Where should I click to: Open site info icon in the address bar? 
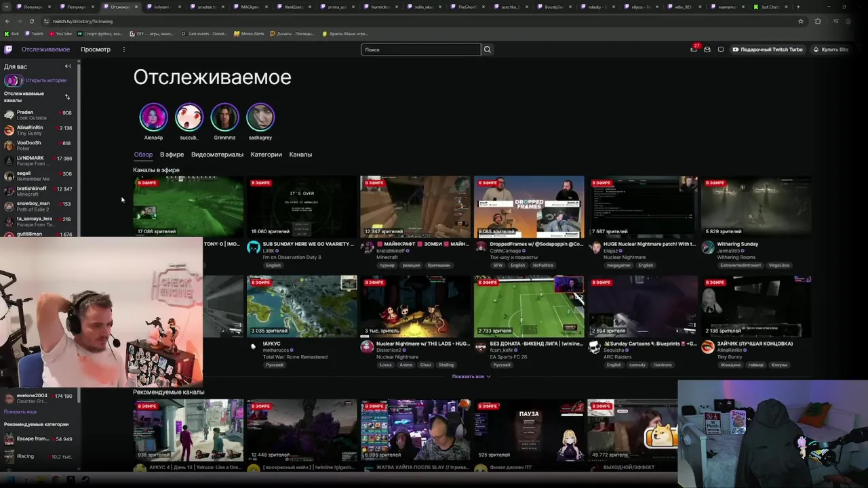46,21
